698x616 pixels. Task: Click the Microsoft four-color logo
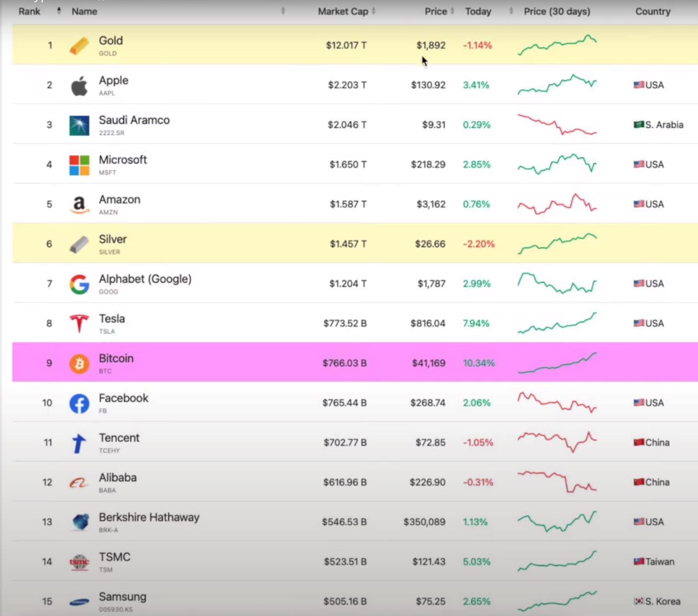tap(79, 165)
